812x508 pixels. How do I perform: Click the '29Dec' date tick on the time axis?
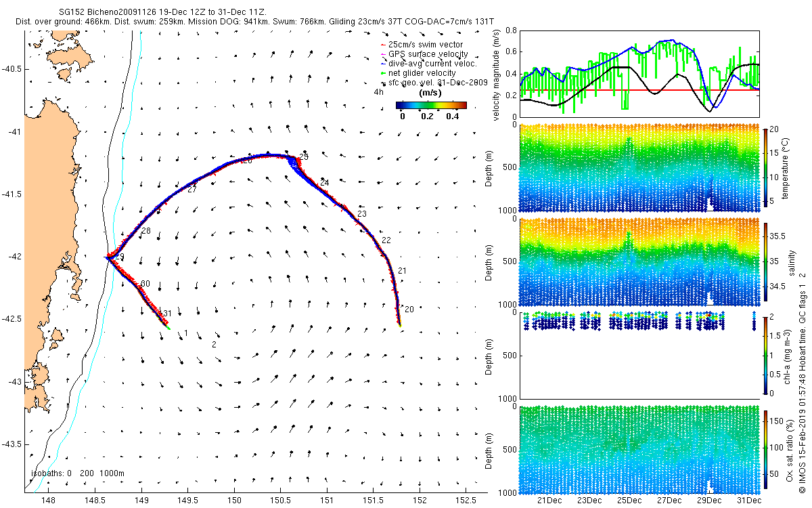[709, 501]
